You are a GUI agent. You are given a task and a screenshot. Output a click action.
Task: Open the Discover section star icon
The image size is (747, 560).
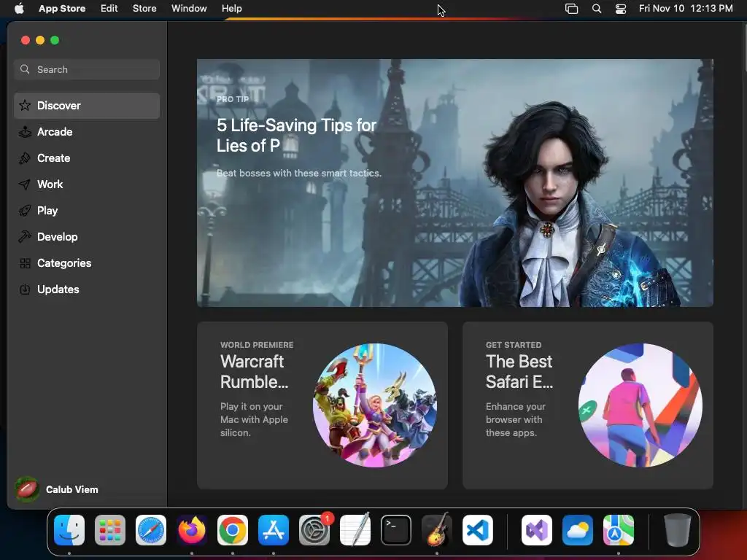(x=25, y=105)
